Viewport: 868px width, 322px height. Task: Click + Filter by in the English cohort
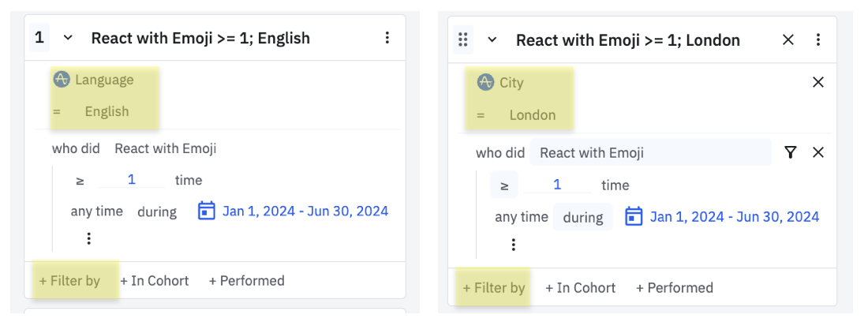[x=69, y=281]
